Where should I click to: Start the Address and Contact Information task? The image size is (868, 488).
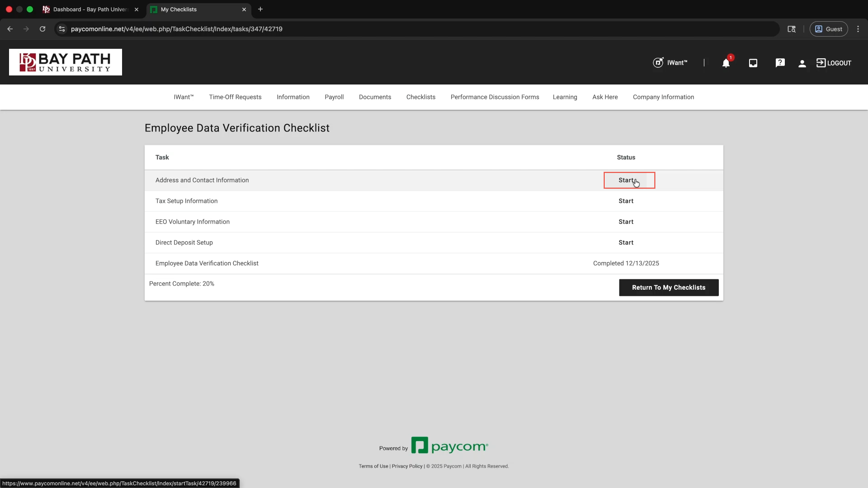[x=626, y=180]
